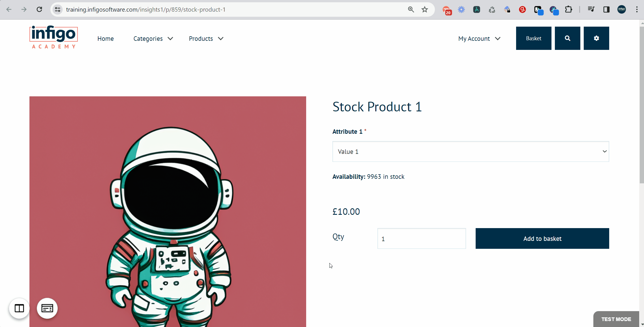Screen dimensions: 644x327
Task: Expand the Categories menu
Action: point(153,39)
